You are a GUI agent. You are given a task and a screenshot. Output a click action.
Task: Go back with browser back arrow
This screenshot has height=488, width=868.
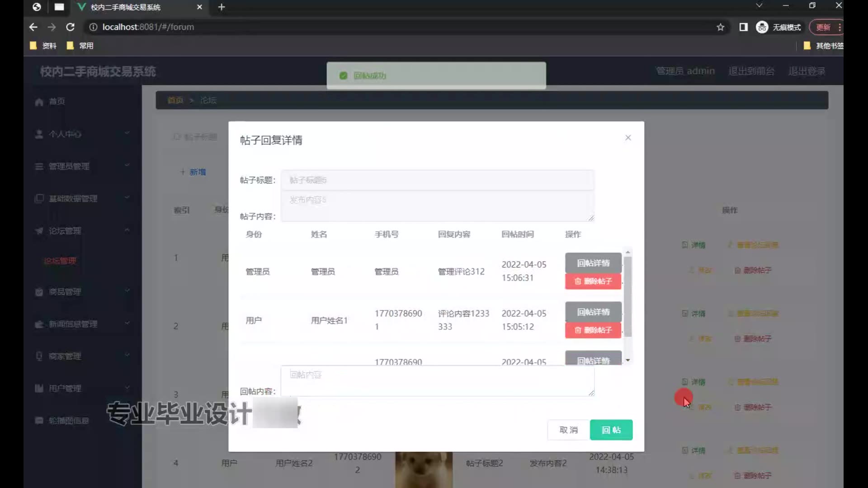click(33, 27)
